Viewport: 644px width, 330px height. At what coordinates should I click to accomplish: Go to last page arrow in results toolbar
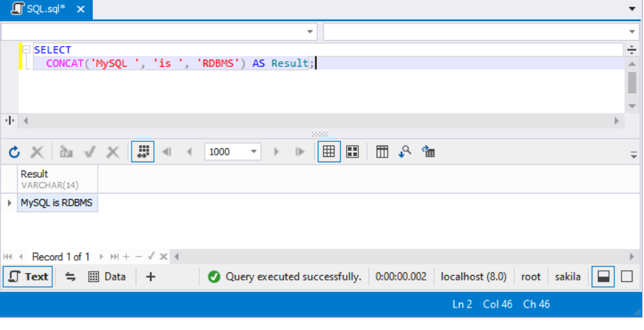coord(300,152)
